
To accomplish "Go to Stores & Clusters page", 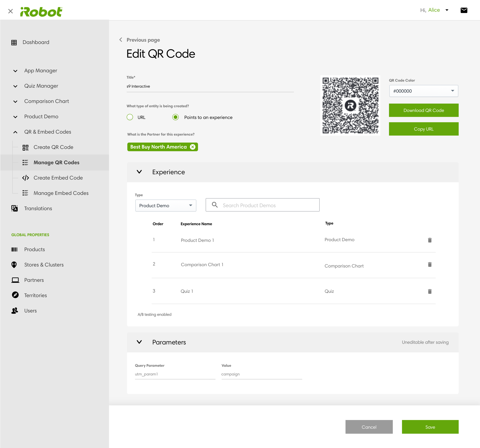I will click(44, 265).
